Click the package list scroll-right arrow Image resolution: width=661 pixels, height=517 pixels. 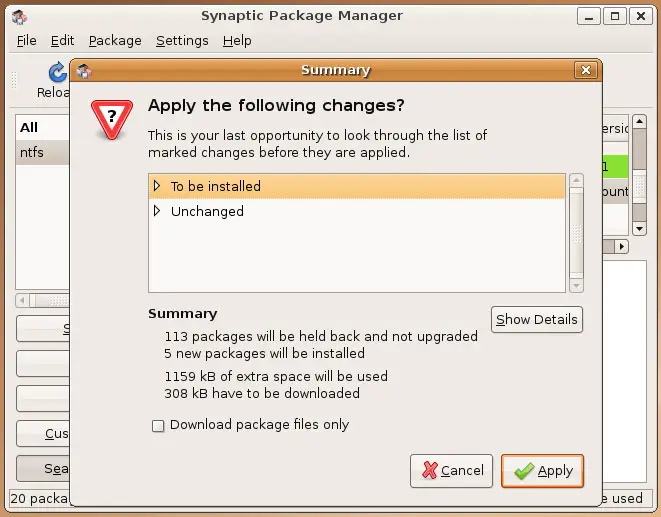[x=621, y=246]
